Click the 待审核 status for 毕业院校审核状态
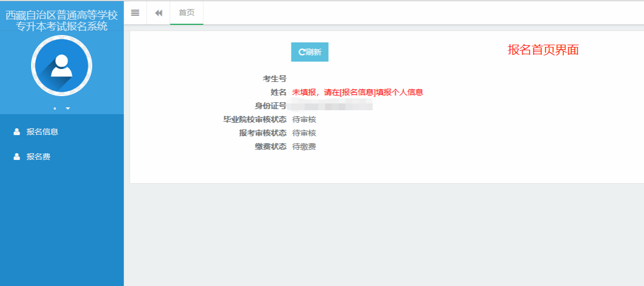 click(304, 119)
